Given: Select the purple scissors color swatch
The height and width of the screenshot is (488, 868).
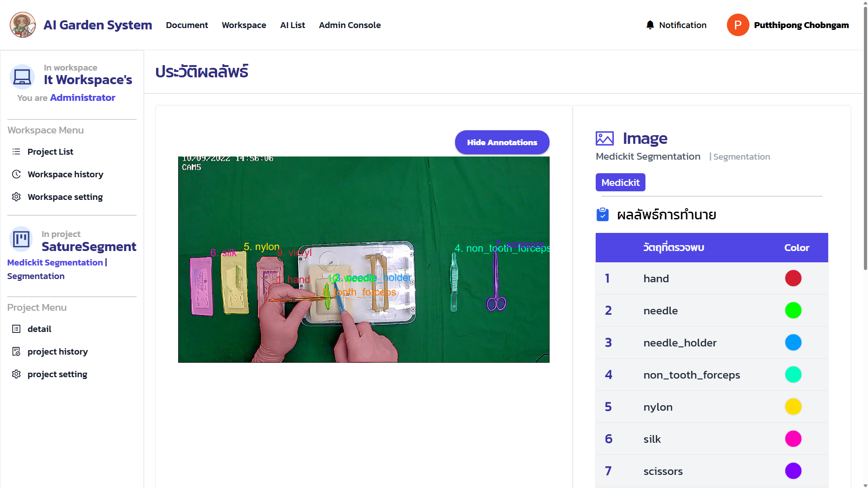Looking at the screenshot, I should 793,471.
